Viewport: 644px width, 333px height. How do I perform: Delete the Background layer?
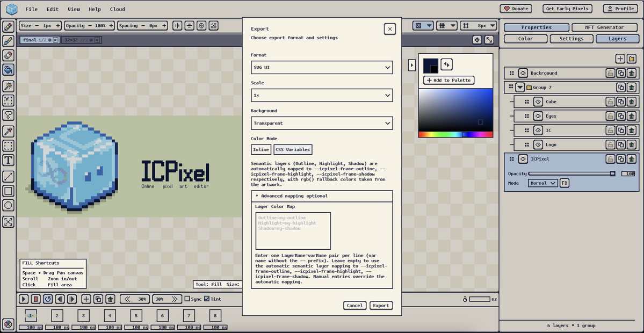(x=632, y=73)
